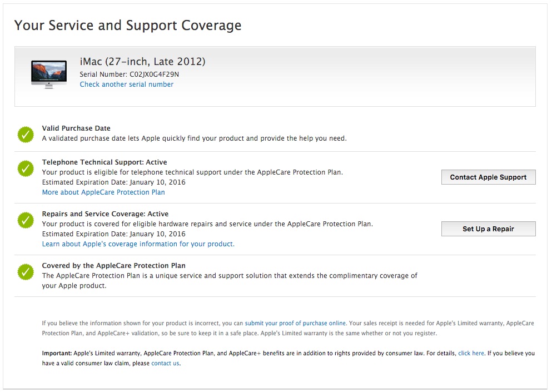Click the green checkmark beside Valid Purchase Date
The height and width of the screenshot is (392, 552).
(26, 135)
